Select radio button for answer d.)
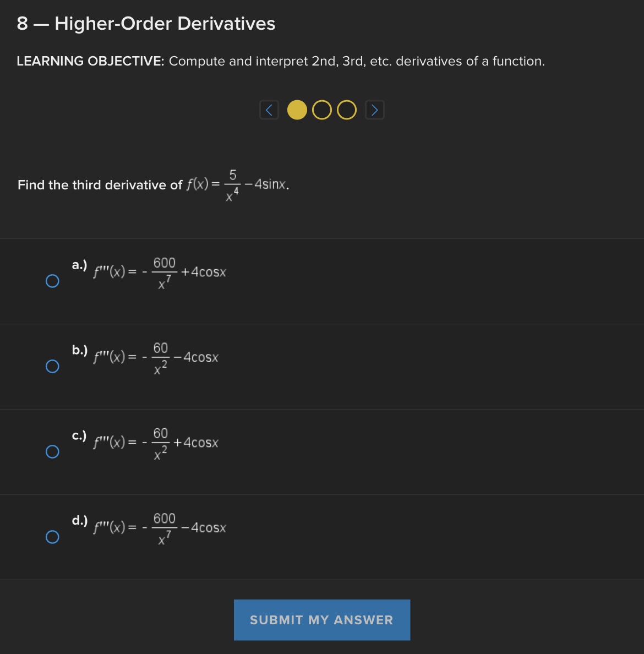The width and height of the screenshot is (644, 654). click(x=52, y=536)
